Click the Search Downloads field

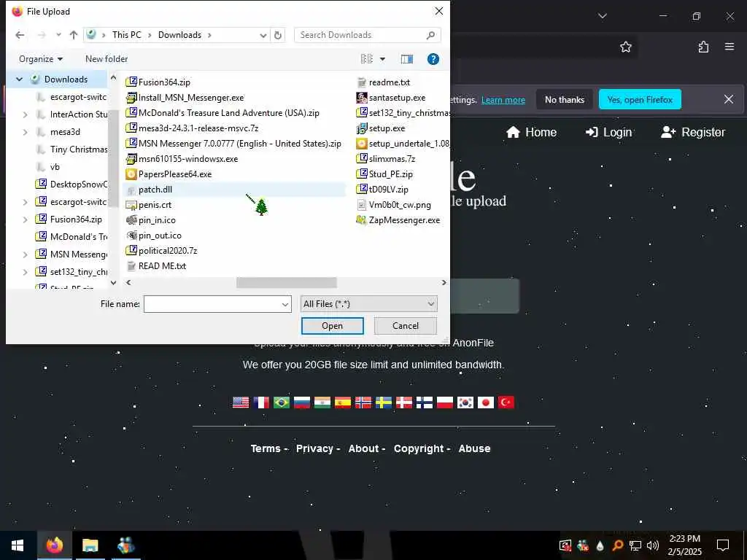(368, 35)
